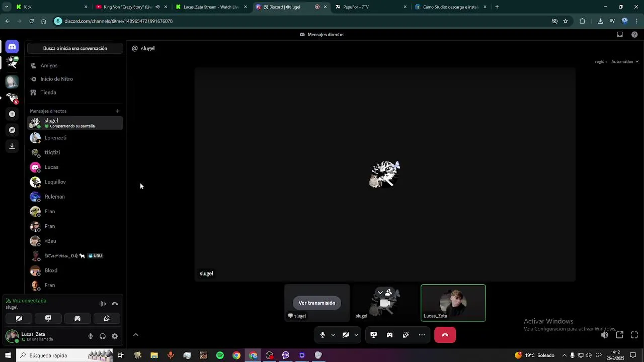Deafen headphones in user panel

tap(103, 336)
